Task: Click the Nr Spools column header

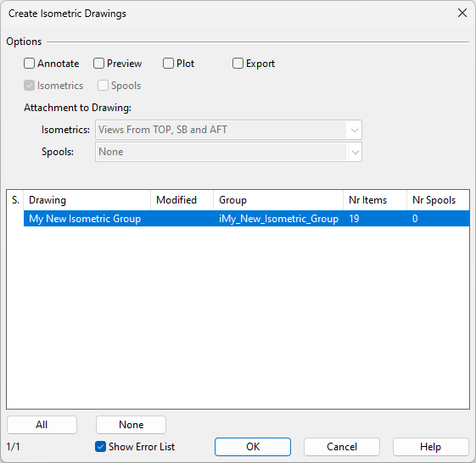Action: pyautogui.click(x=438, y=200)
